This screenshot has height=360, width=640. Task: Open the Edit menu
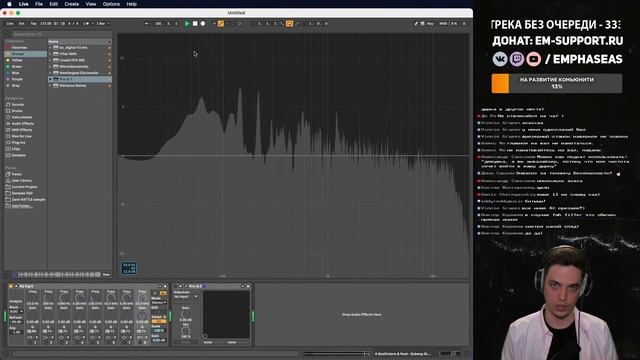53,4
